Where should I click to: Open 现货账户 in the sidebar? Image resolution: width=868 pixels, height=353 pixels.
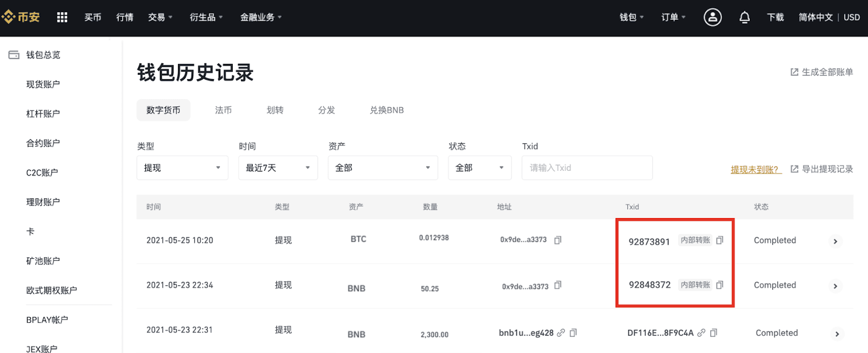(x=43, y=84)
